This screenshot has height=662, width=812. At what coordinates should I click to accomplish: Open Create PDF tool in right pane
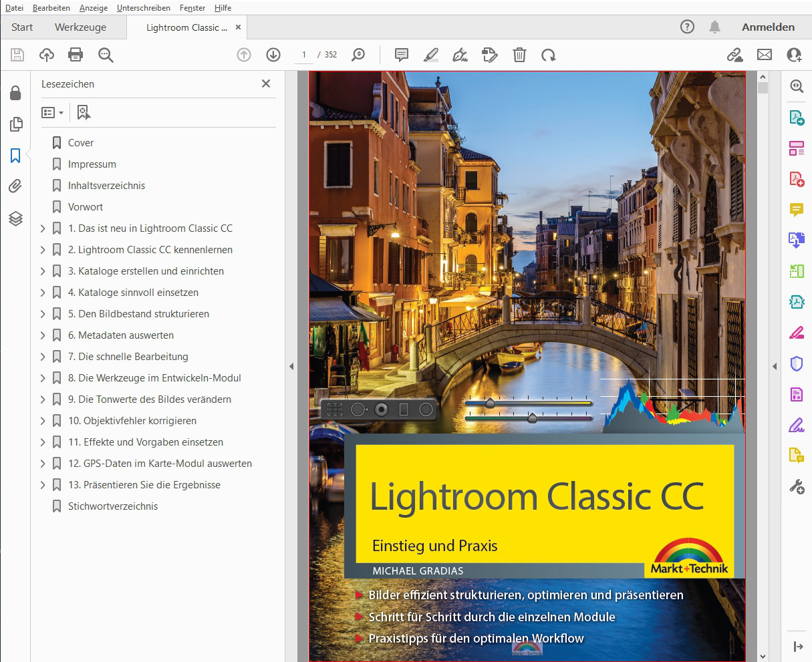[797, 178]
